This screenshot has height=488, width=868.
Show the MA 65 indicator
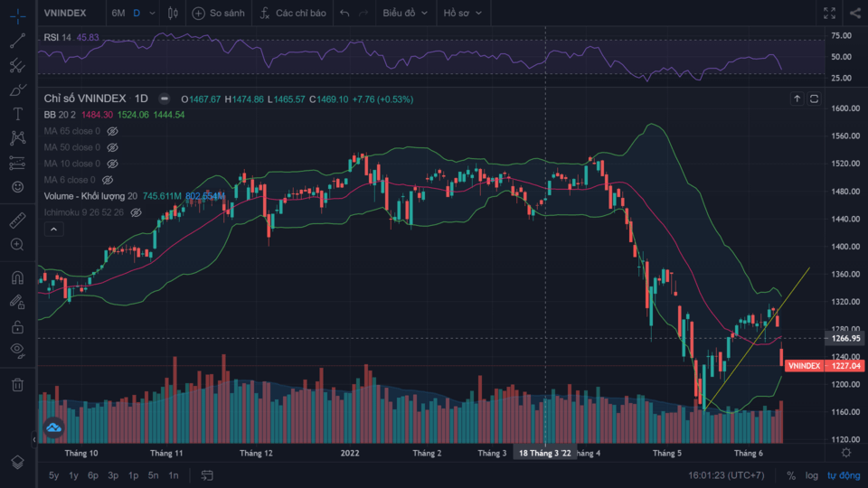[113, 131]
